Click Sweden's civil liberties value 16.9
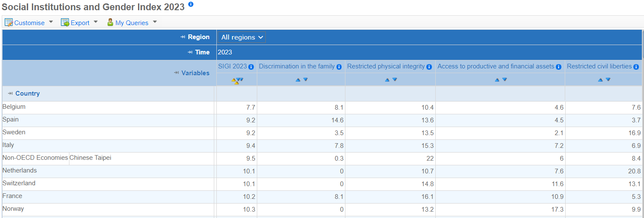The height and width of the screenshot is (218, 644). (634, 133)
